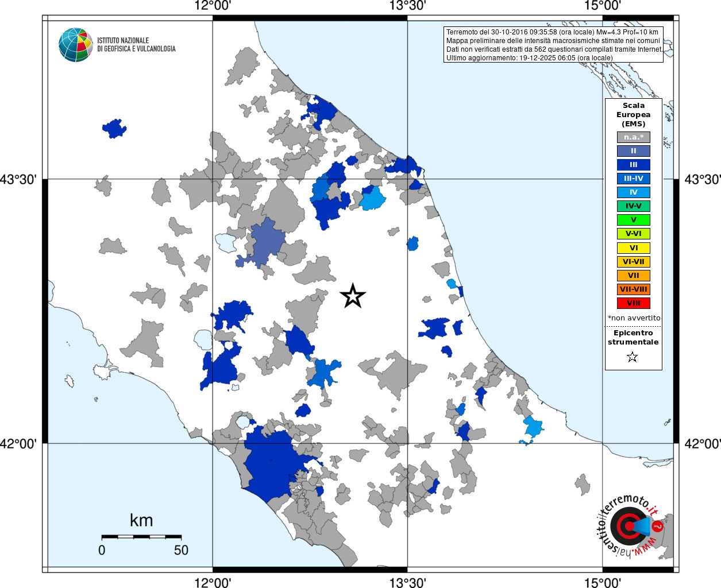Click the epicenter star on the map

[x=353, y=296]
